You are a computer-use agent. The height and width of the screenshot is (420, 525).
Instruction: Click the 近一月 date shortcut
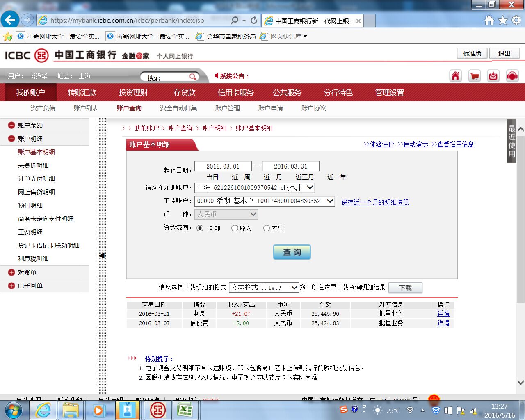[x=273, y=177]
